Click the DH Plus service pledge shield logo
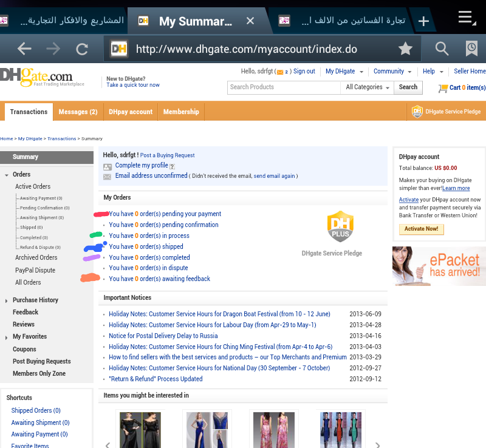The image size is (486, 448). pos(340,226)
